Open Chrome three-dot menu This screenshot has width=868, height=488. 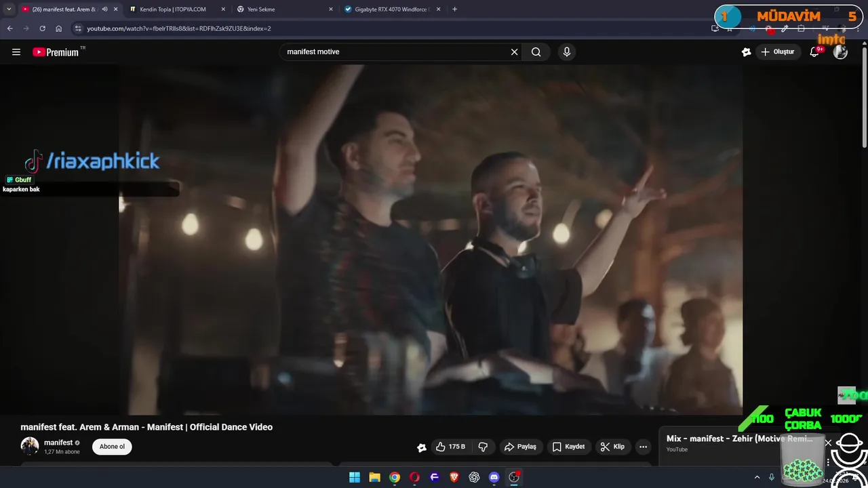tap(859, 28)
